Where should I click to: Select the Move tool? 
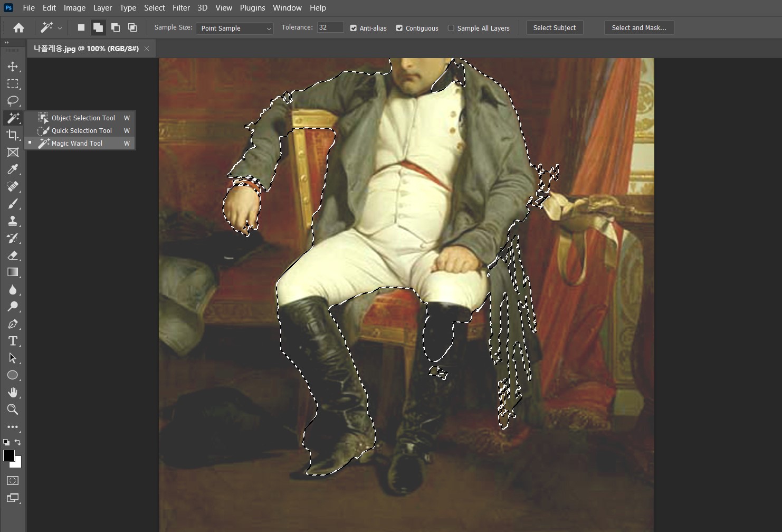[13, 66]
